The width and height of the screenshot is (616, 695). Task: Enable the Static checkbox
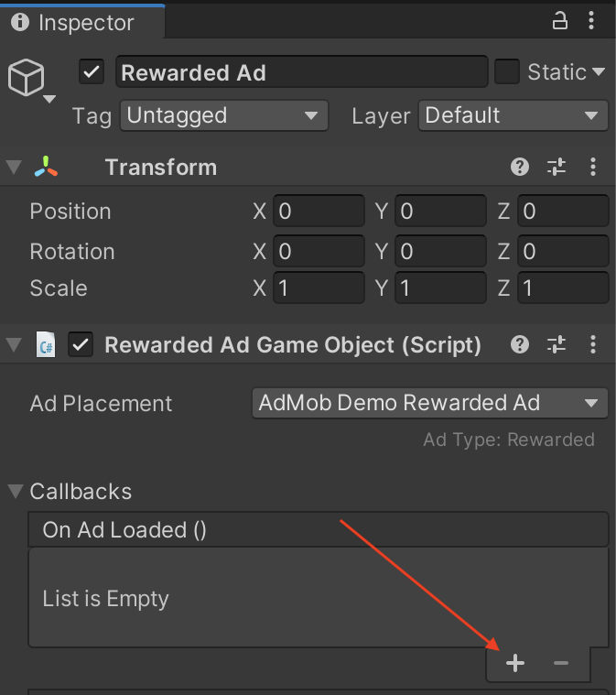click(506, 72)
